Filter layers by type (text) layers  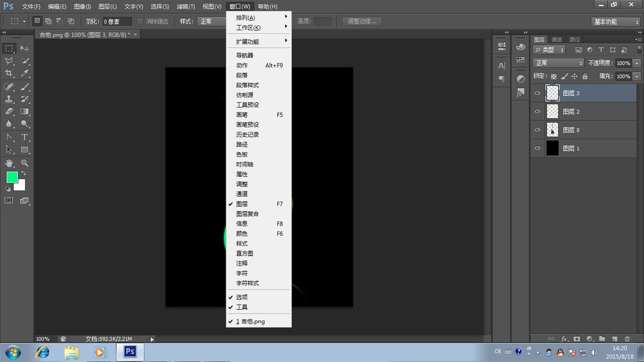coord(601,50)
